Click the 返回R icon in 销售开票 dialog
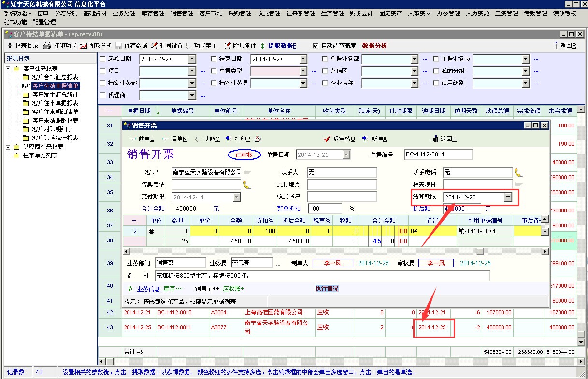588x379 pixels. [x=434, y=139]
